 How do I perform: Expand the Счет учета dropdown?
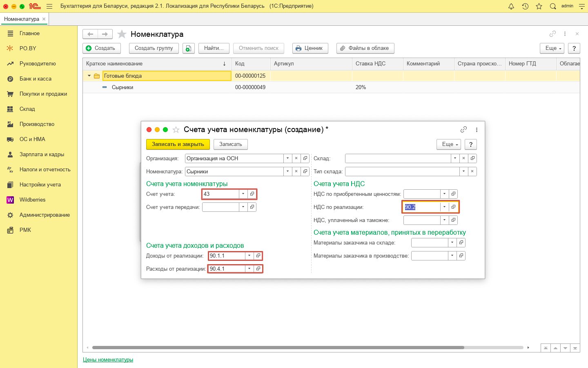tap(243, 194)
